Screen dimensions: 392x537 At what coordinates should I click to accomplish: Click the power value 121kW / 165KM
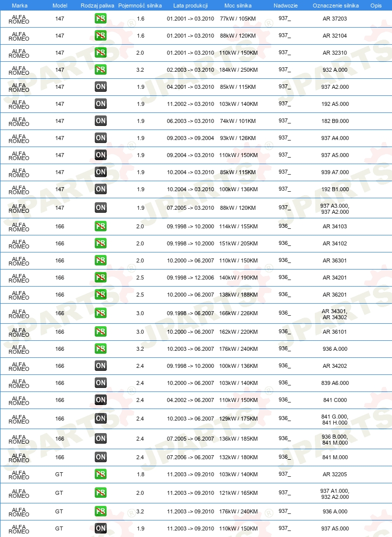pyautogui.click(x=239, y=493)
